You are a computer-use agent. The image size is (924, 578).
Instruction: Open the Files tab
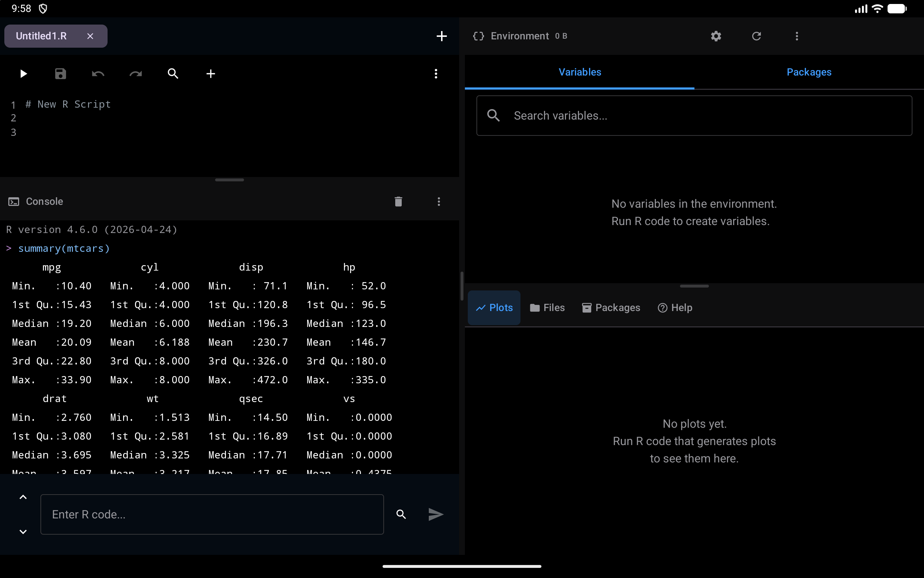click(x=547, y=308)
